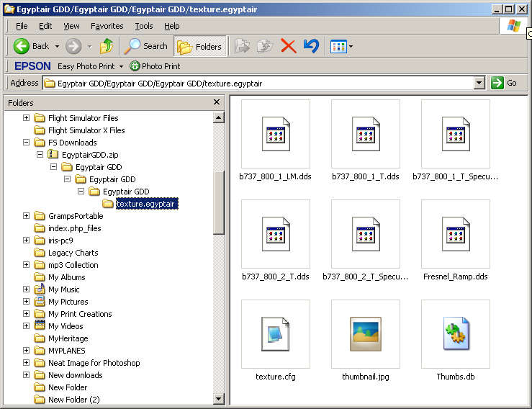The height and width of the screenshot is (409, 532).
Task: Close the Folders side panel
Action: click(217, 103)
